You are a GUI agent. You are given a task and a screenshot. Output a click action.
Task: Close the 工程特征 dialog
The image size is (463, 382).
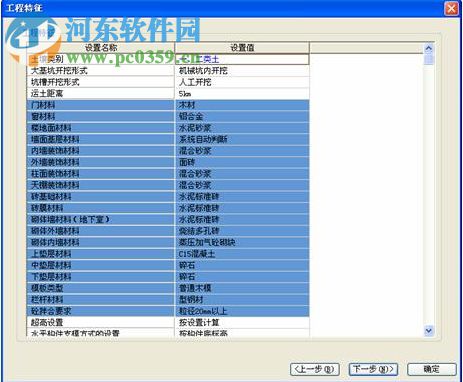[x=451, y=8]
